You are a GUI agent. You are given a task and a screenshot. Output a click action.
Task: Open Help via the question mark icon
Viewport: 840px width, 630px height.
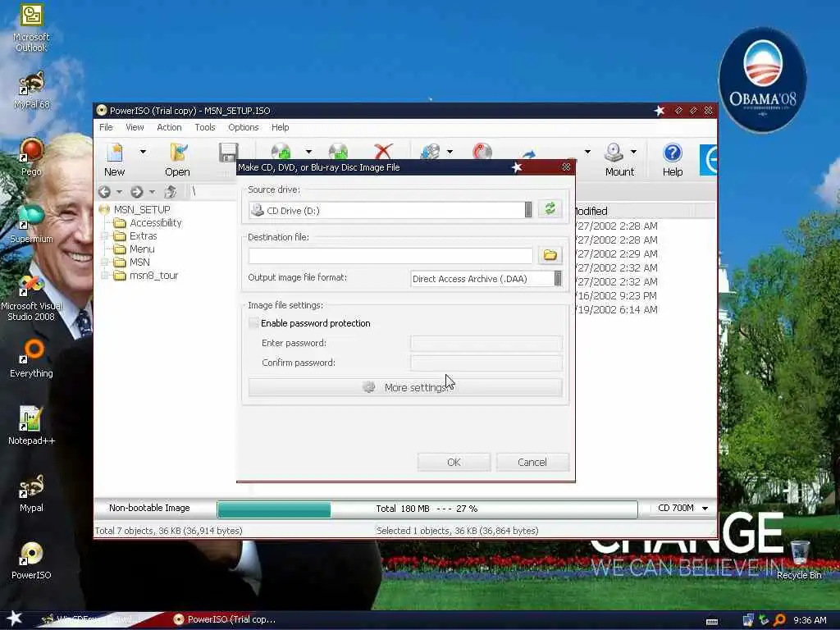(673, 153)
